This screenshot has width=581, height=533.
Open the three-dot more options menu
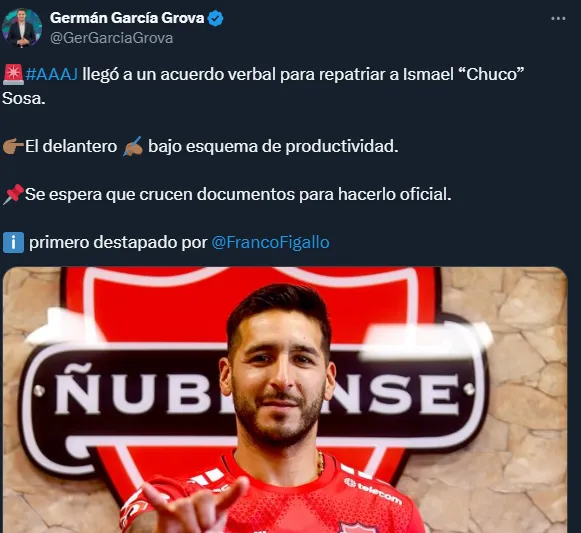click(x=558, y=18)
